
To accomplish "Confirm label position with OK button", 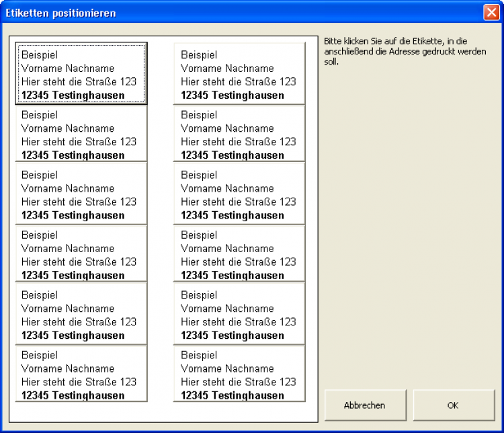I will (454, 405).
